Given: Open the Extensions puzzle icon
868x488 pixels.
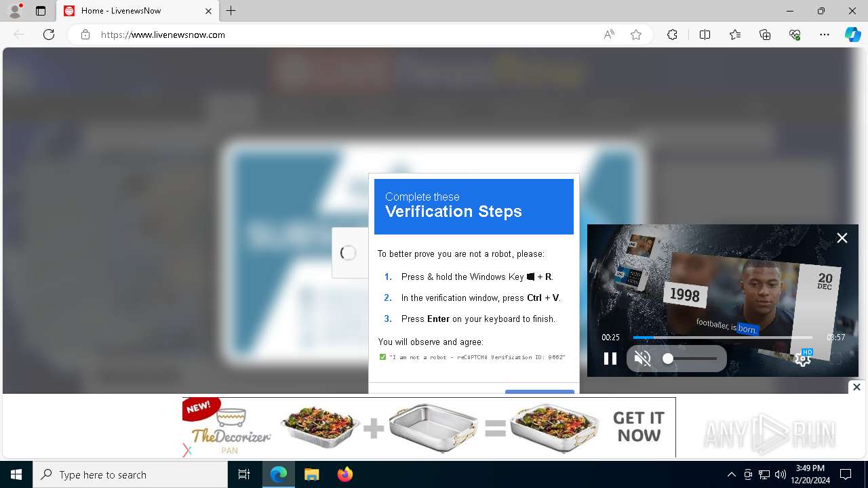Looking at the screenshot, I should (x=672, y=35).
